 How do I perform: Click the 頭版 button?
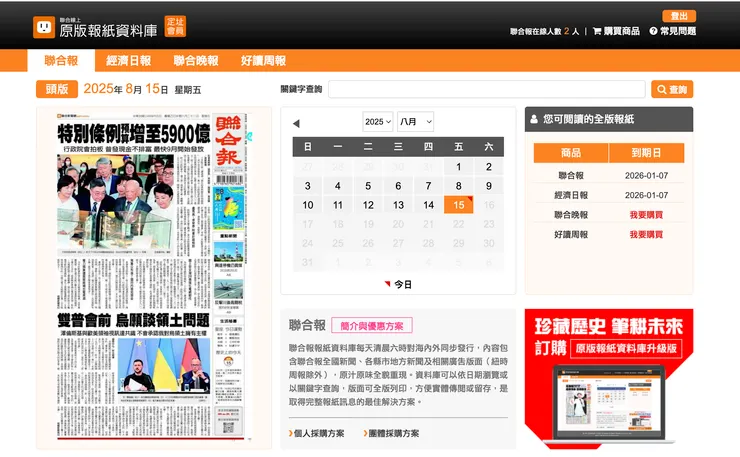click(x=57, y=89)
